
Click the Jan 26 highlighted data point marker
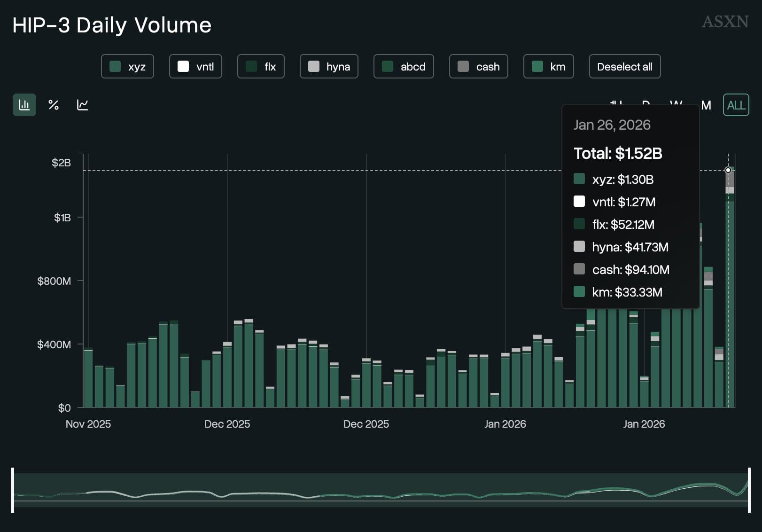[728, 170]
